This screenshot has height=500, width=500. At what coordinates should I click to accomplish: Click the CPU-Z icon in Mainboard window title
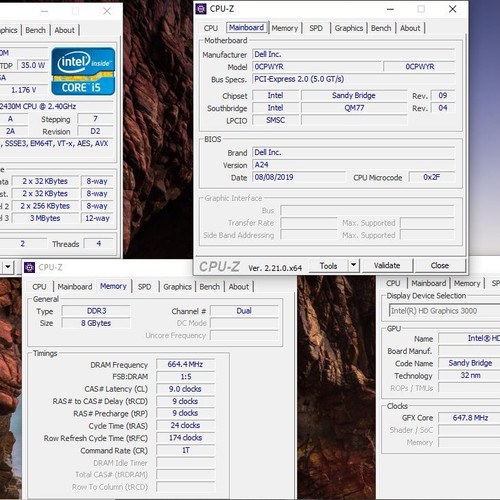point(201,9)
